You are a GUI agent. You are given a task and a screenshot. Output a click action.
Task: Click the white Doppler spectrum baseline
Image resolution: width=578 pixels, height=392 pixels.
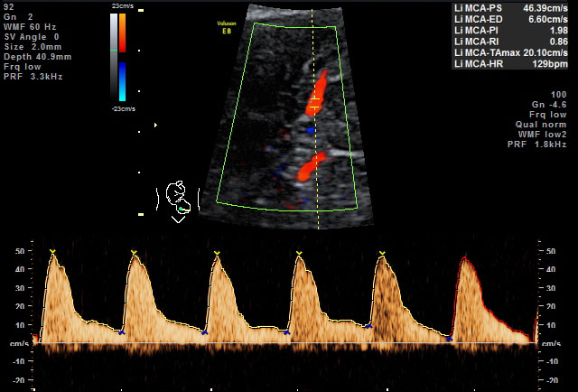pyautogui.click(x=284, y=343)
